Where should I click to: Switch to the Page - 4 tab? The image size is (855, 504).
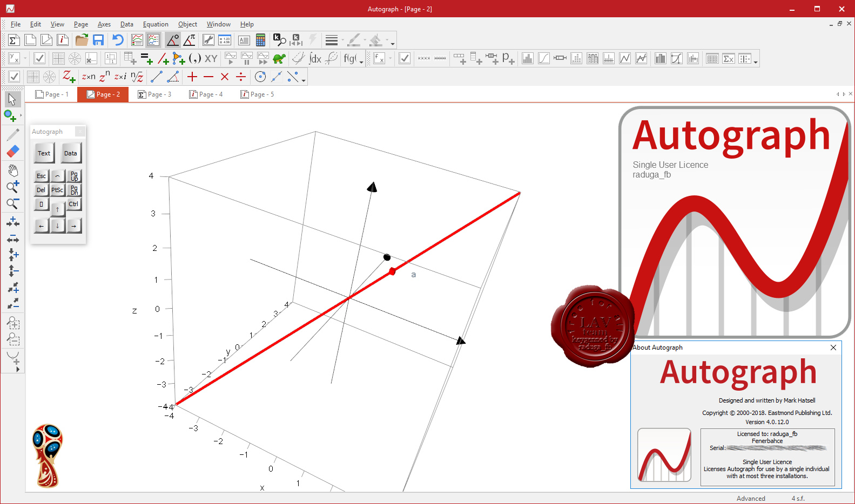pyautogui.click(x=206, y=94)
